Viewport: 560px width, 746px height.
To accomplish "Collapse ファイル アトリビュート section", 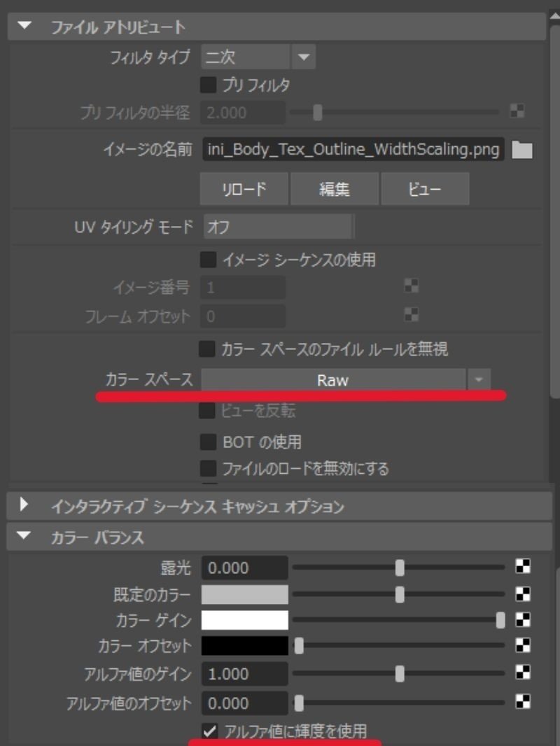I will [24, 26].
